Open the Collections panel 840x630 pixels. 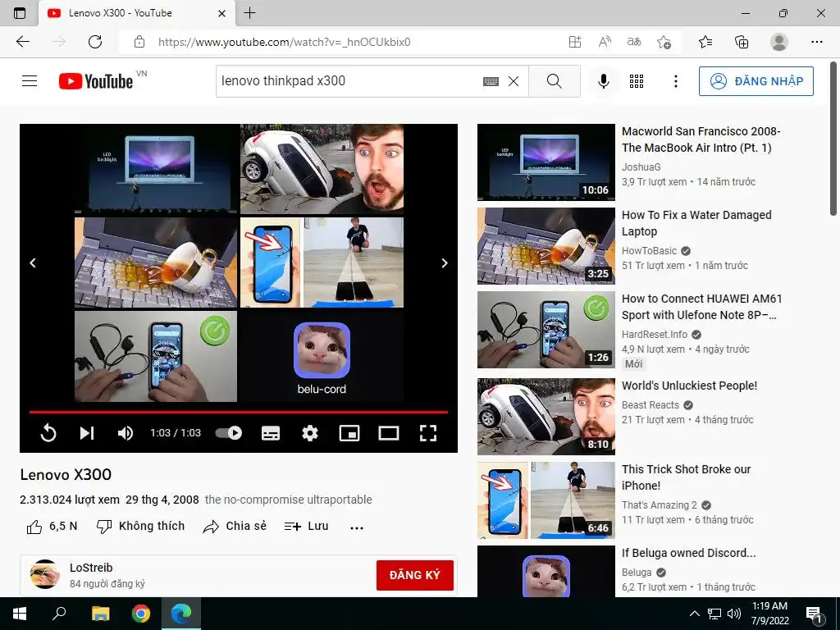(x=742, y=42)
